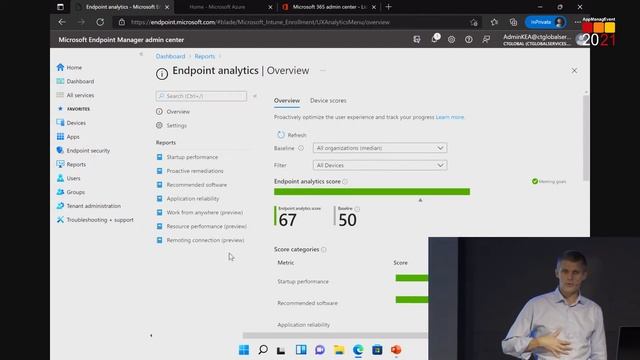This screenshot has width=640, height=360.
Task: Reload the page with the browser refresh button
Action: [x=100, y=22]
